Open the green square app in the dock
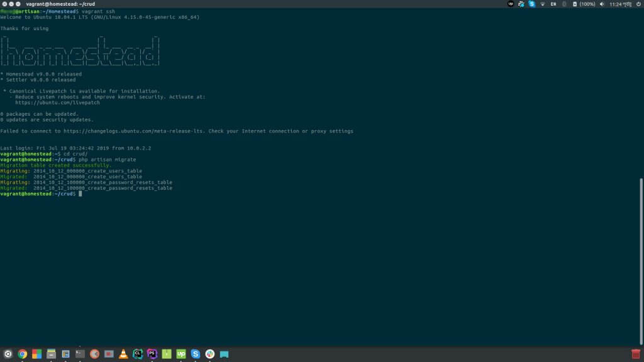 pyautogui.click(x=166, y=354)
